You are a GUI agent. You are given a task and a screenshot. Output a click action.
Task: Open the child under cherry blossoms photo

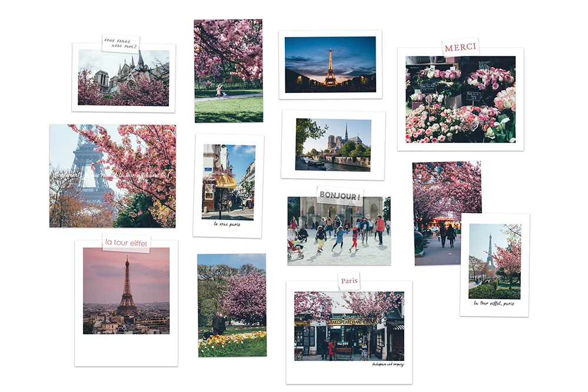point(228,71)
